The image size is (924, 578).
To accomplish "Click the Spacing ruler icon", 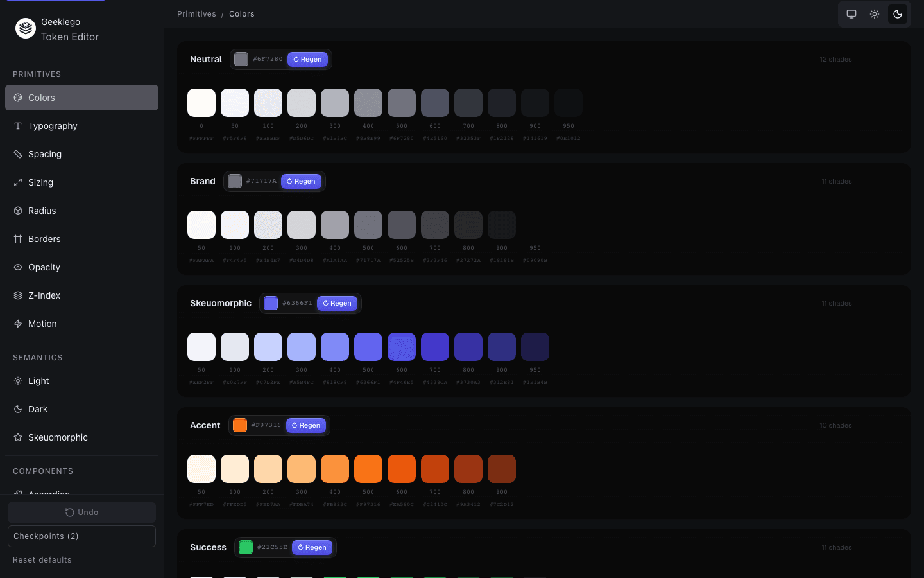I will (x=18, y=154).
